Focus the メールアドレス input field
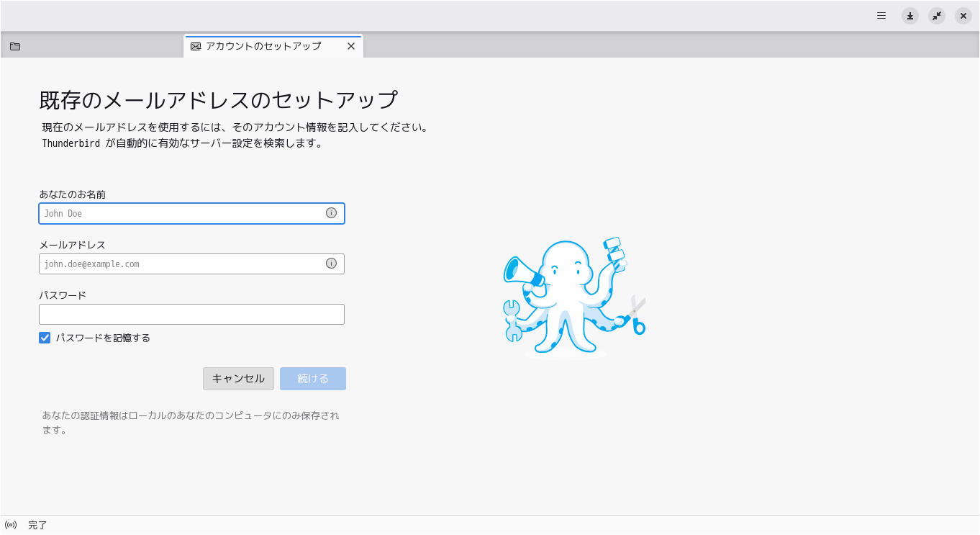 tap(191, 264)
